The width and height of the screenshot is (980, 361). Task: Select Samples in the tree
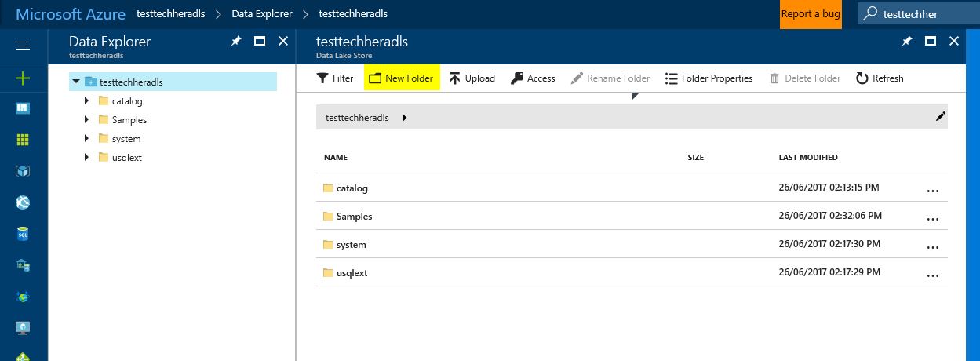click(129, 120)
